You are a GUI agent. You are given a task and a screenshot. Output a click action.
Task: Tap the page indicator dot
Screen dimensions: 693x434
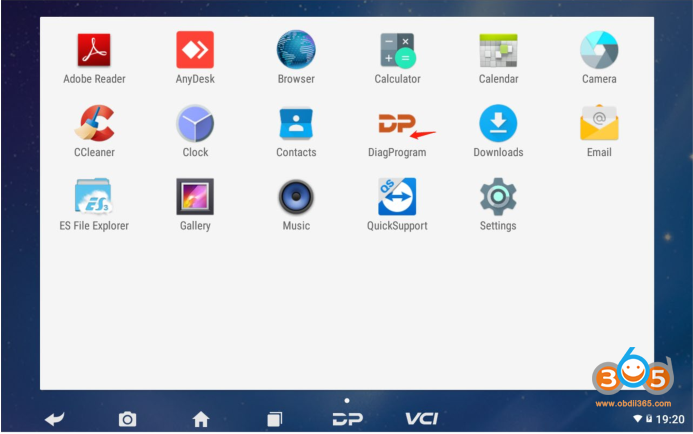click(347, 400)
